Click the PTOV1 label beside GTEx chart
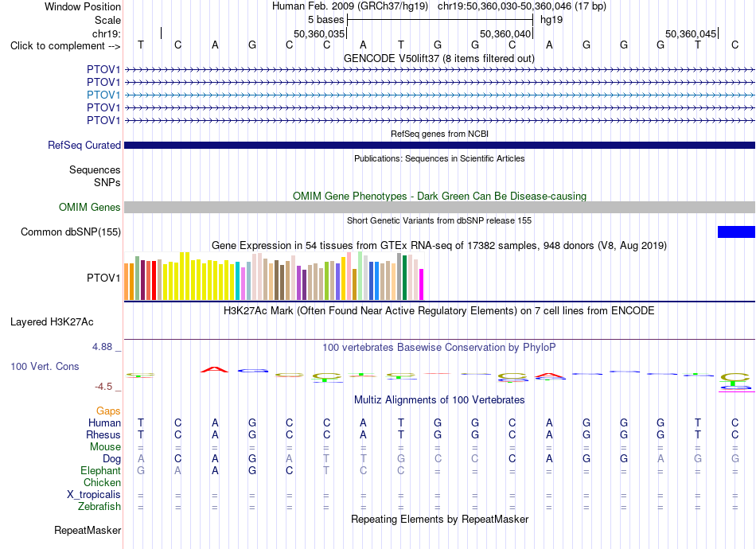 point(103,278)
